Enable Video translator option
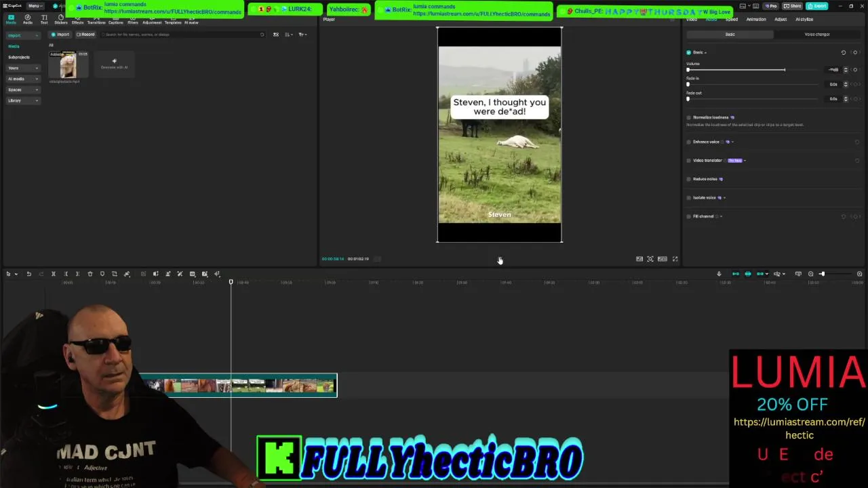868x488 pixels. pos(689,161)
